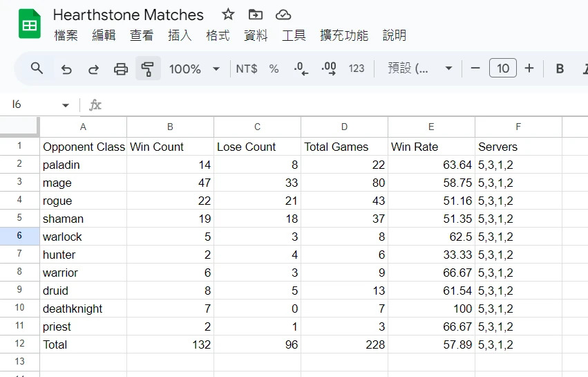Screen dimensions: 588x377
Task: Star the Hearthstone Matches document
Action: (228, 15)
